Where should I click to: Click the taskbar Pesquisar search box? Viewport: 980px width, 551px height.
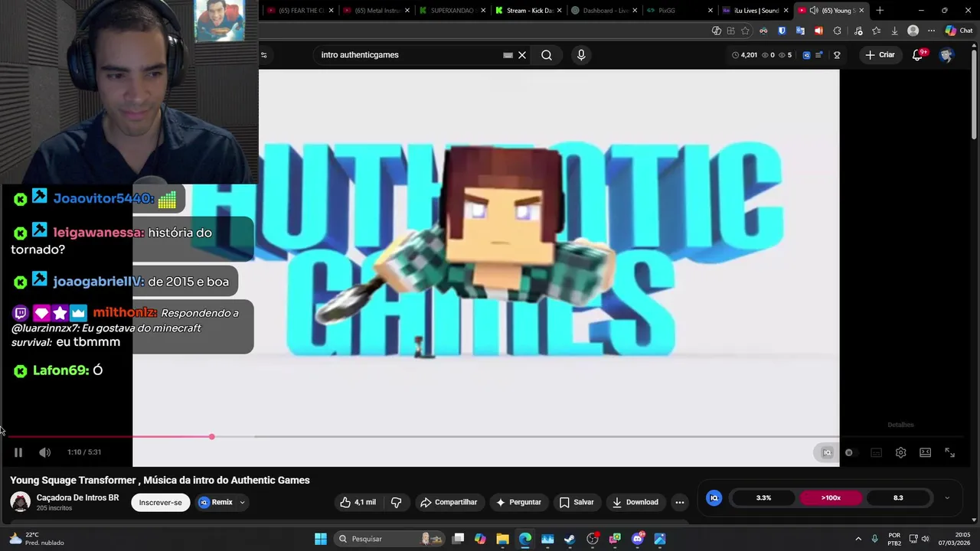coord(388,539)
